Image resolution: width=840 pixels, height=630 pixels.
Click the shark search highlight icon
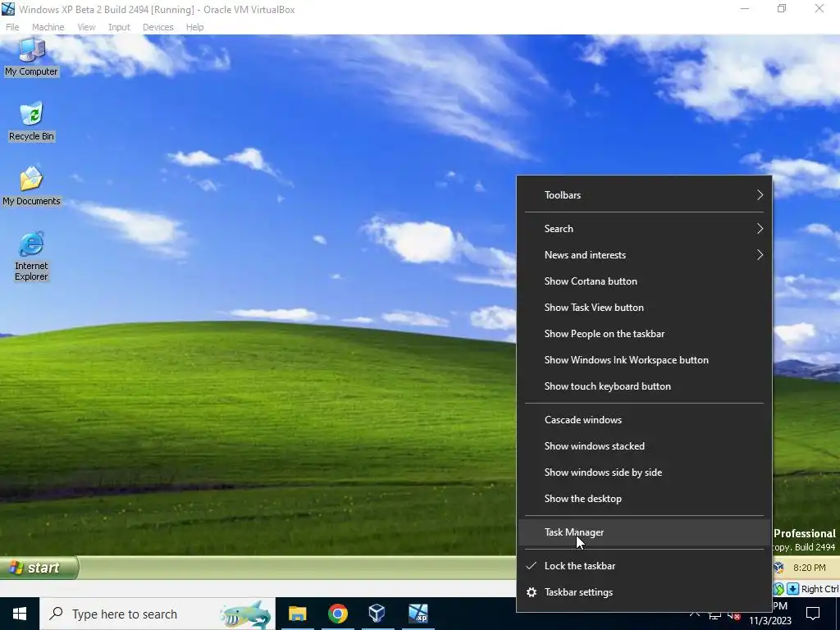click(x=246, y=614)
